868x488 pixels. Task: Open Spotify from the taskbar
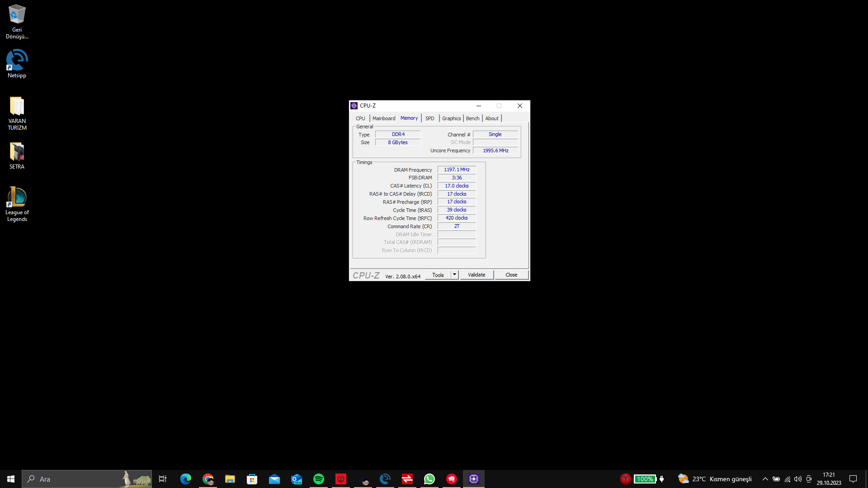[x=319, y=479]
